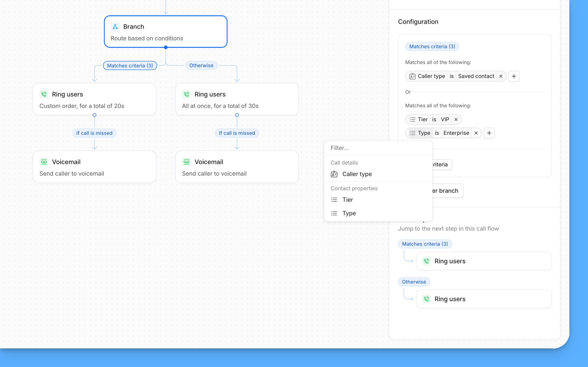Choose Type from Contact properties menu
The image size is (588, 367).
[378, 213]
